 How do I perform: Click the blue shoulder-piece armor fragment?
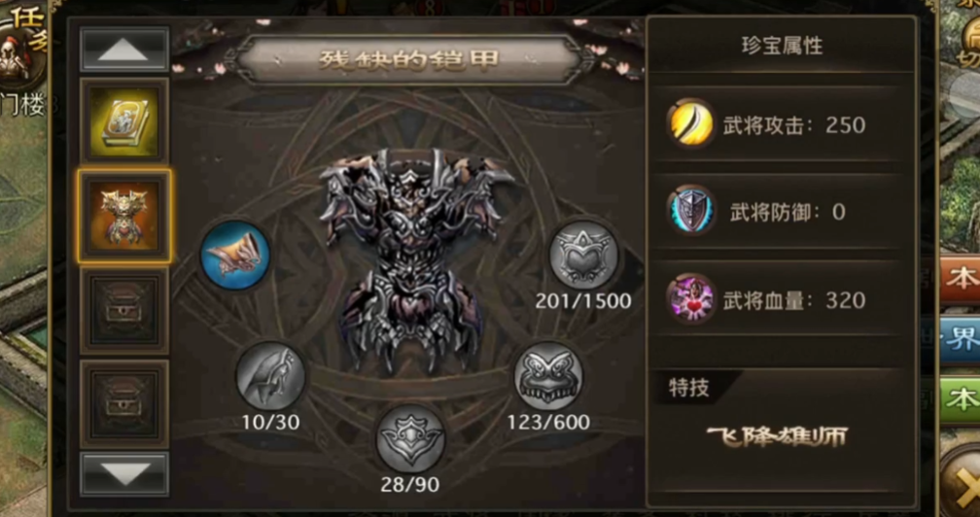235,256
